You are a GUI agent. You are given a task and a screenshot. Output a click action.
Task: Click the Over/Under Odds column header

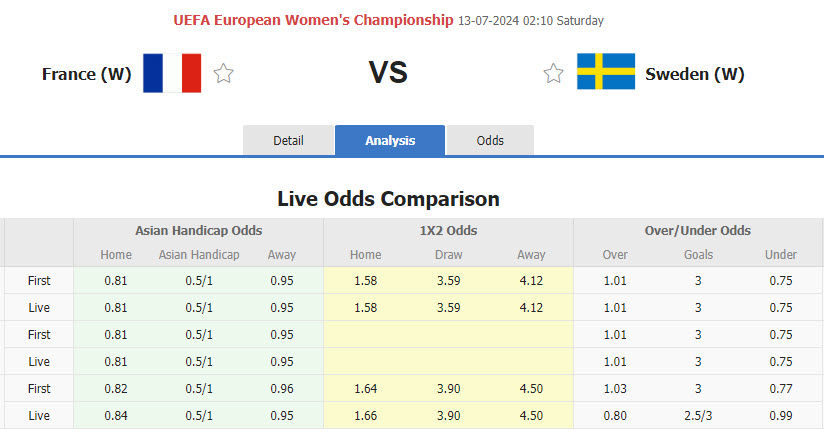point(698,230)
